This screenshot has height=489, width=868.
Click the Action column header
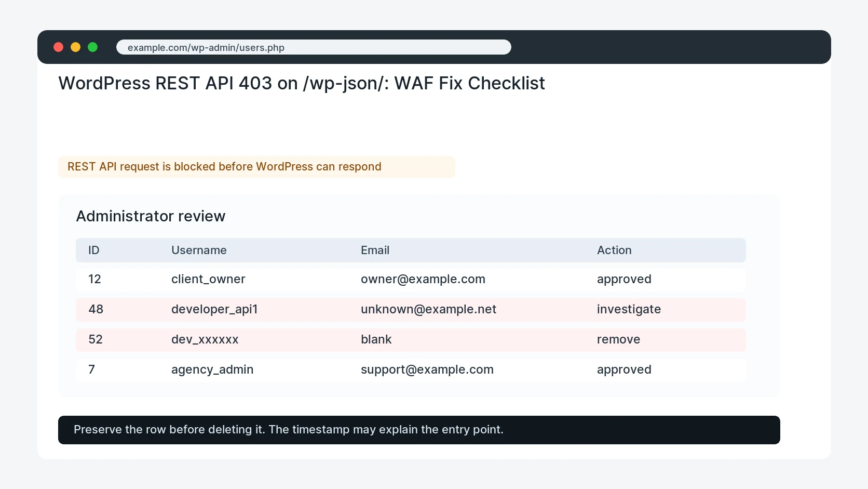coord(614,250)
